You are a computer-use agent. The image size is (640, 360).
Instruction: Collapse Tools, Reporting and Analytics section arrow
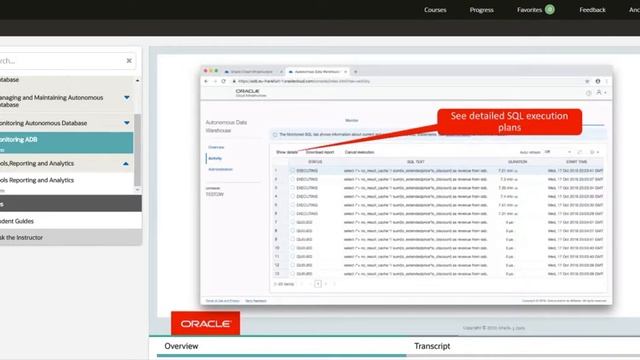coord(126,163)
